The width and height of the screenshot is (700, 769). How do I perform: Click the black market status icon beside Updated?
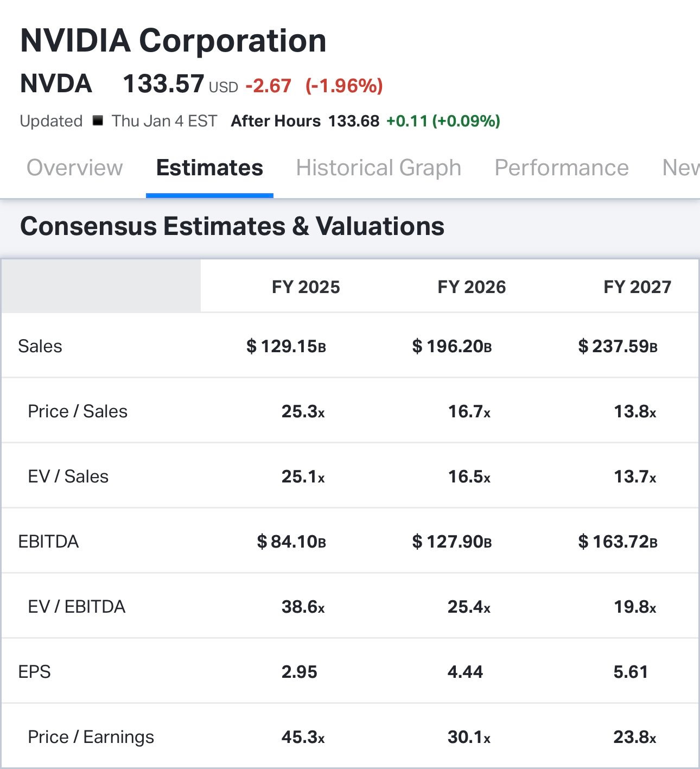pos(98,120)
